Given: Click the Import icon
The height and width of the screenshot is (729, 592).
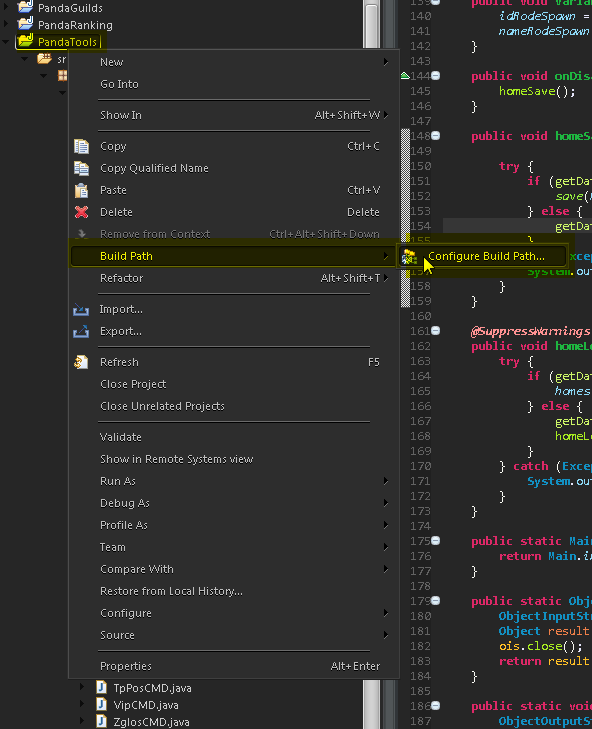Looking at the screenshot, I should click(x=81, y=310).
